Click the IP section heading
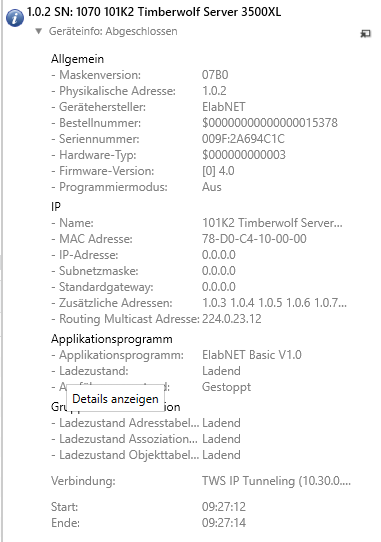This screenshot has height=542, width=381. point(56,206)
